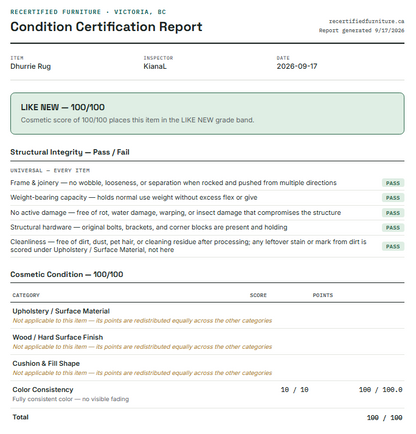Click the Upholstery / Surface Material row
The width and height of the screenshot is (416, 434).
coord(207,316)
